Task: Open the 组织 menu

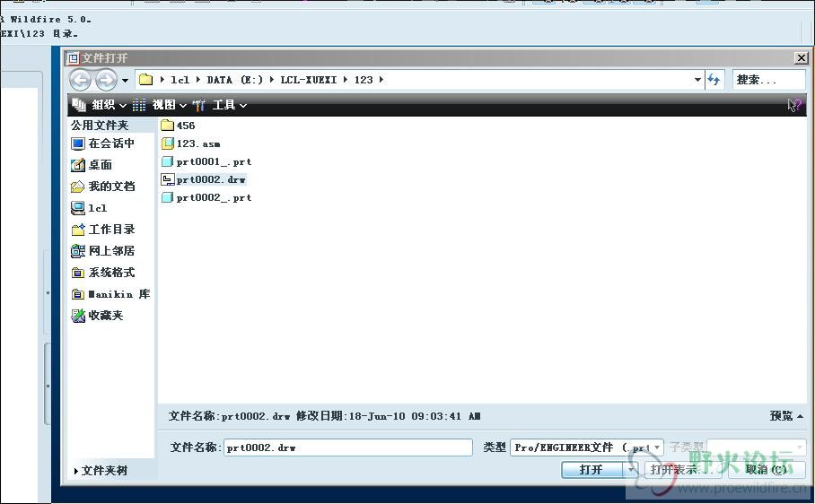Action: (x=109, y=105)
